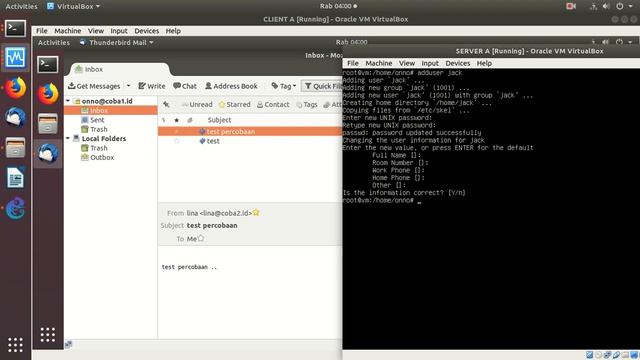Open Devices menu of CLIENT A window
Viewport: 640px width, 360px height.
point(147,31)
